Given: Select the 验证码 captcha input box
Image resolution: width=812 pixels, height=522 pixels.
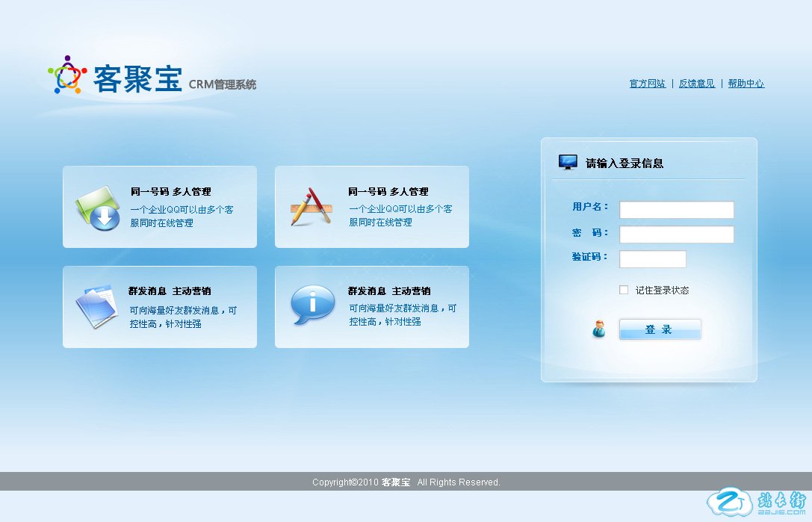Looking at the screenshot, I should pos(652,259).
